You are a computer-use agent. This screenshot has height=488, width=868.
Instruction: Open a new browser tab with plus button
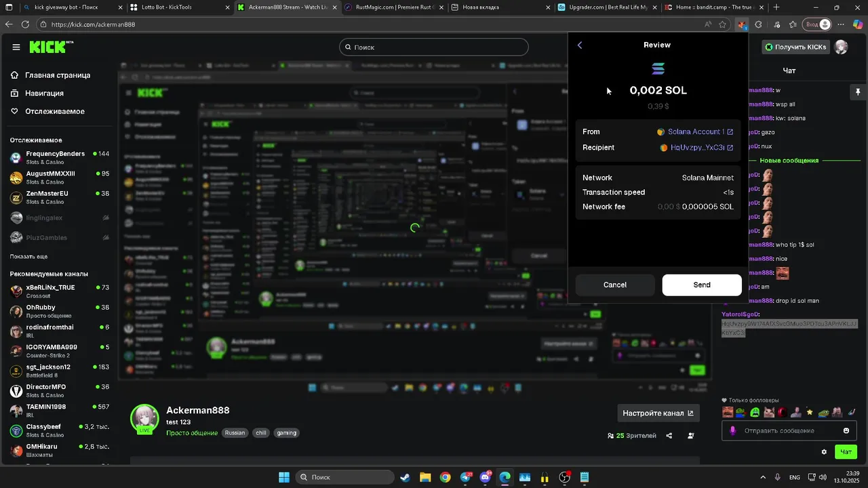(776, 7)
